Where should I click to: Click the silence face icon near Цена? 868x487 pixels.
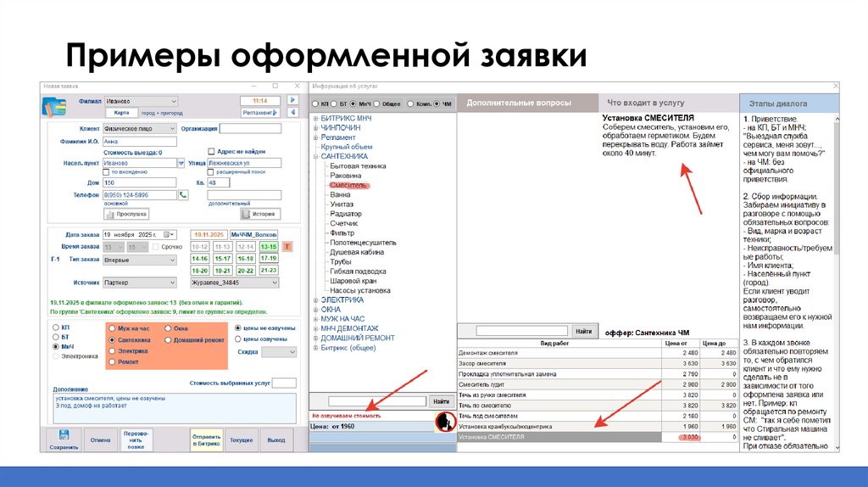(x=444, y=423)
